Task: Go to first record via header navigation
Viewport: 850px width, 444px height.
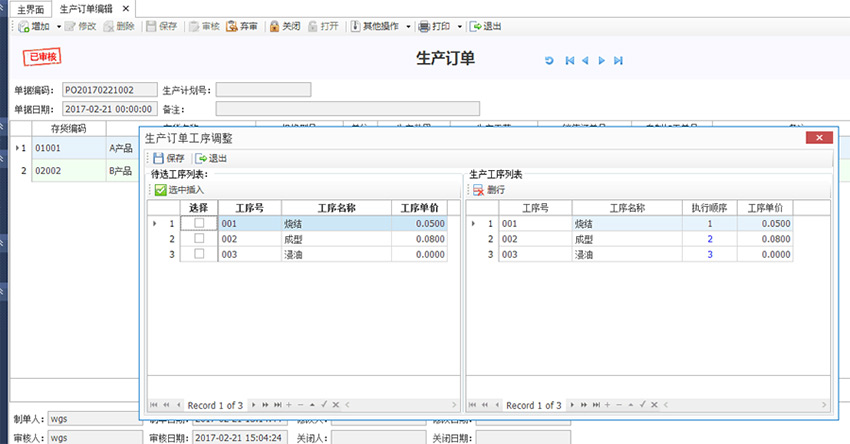Action: click(570, 61)
